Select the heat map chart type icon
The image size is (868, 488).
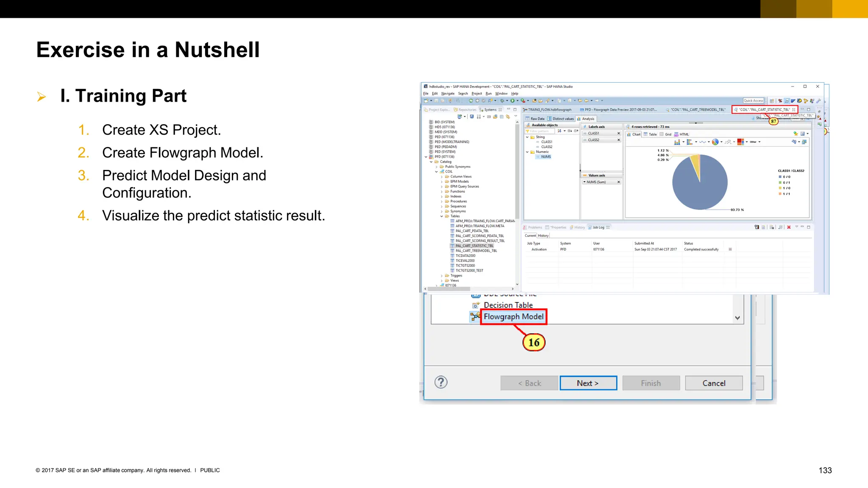(x=740, y=142)
